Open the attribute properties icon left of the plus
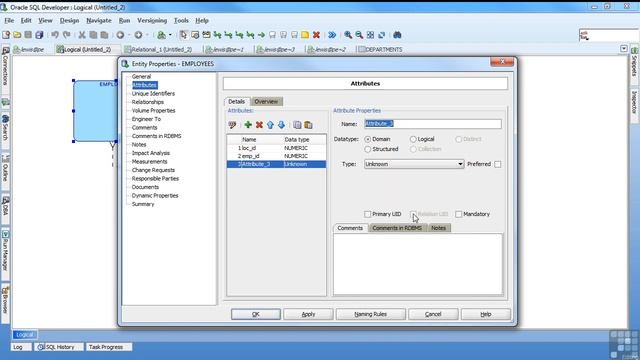 232,125
